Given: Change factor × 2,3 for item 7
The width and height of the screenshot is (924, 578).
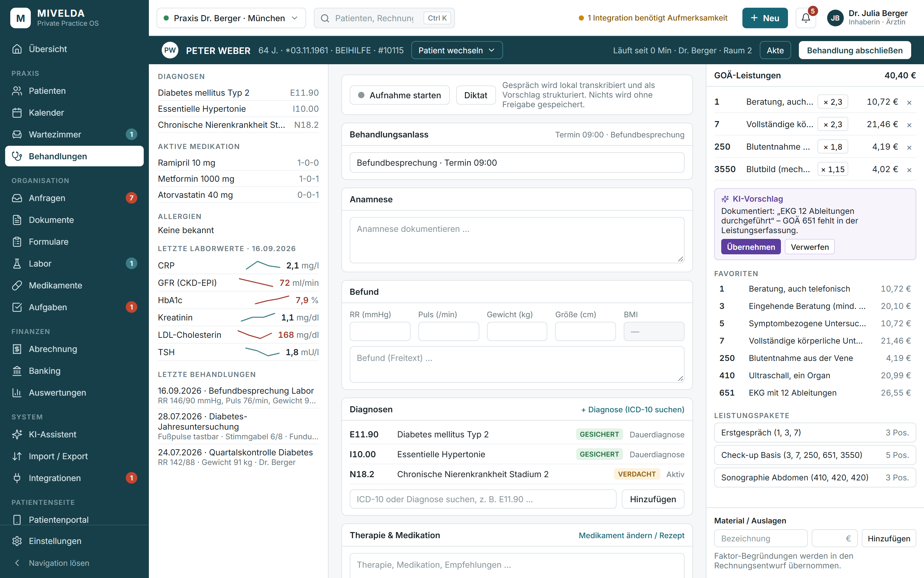Looking at the screenshot, I should (832, 124).
